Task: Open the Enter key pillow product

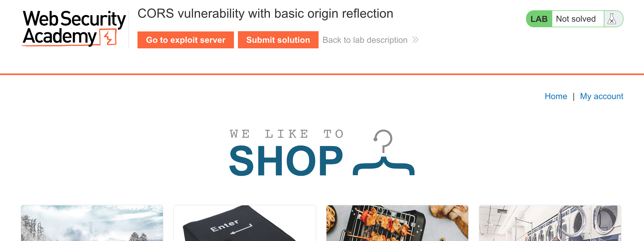Action: (x=245, y=223)
